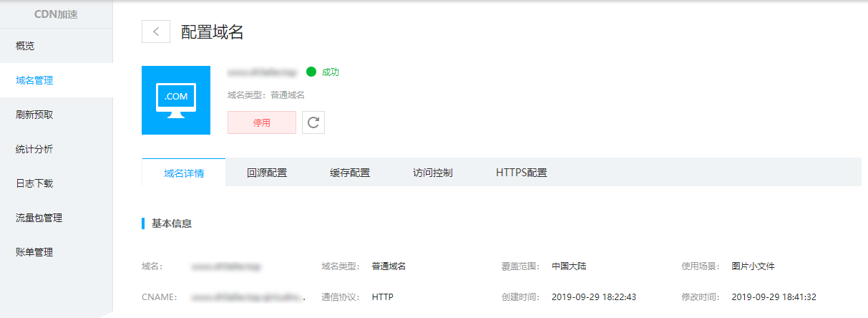Switch to the 域名详情 tab
868x318 pixels.
[x=184, y=173]
